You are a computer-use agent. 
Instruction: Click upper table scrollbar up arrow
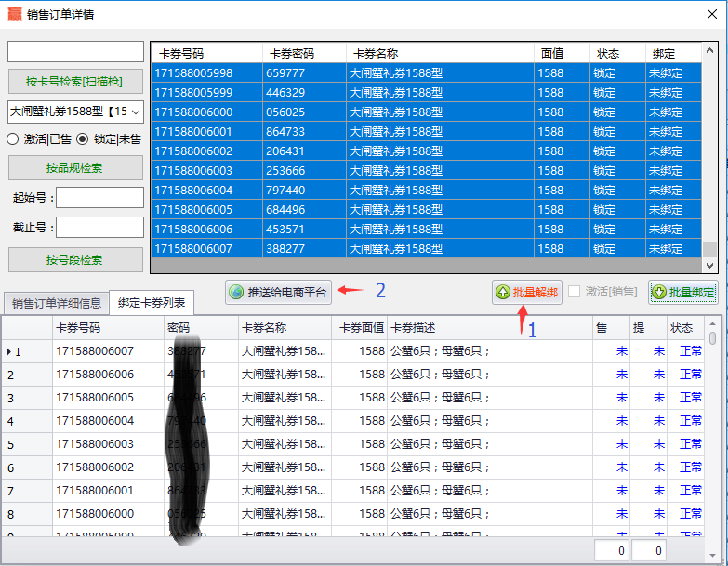point(709,50)
